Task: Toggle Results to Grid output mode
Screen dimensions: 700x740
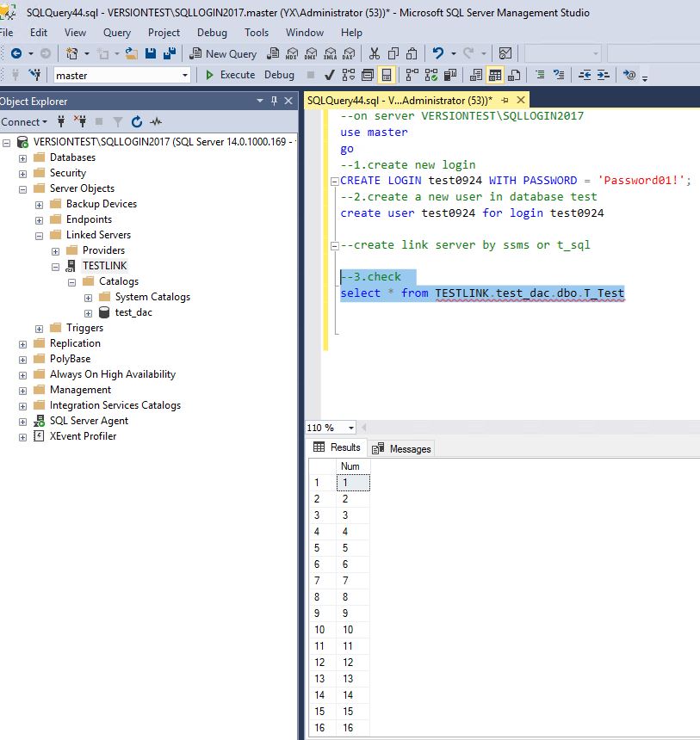Action: 494,75
